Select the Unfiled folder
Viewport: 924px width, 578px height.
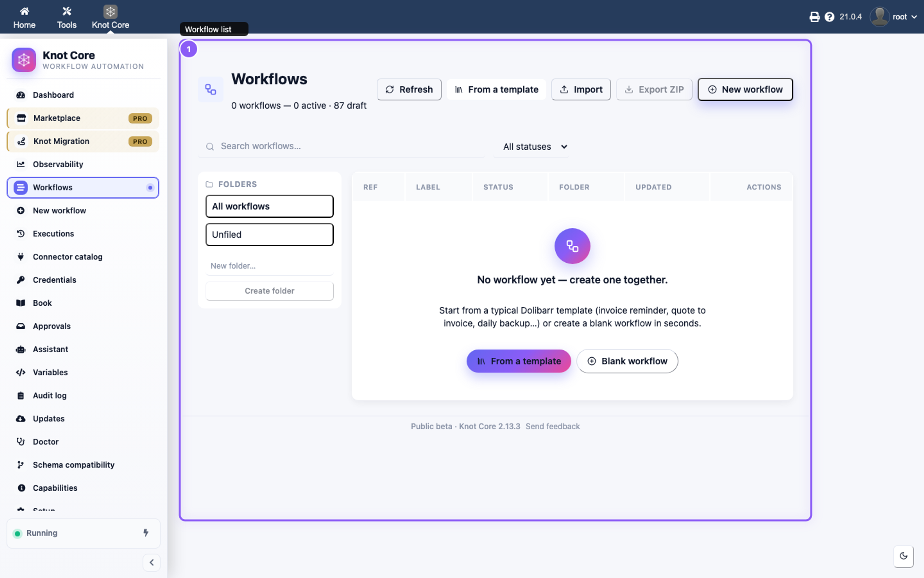point(269,234)
